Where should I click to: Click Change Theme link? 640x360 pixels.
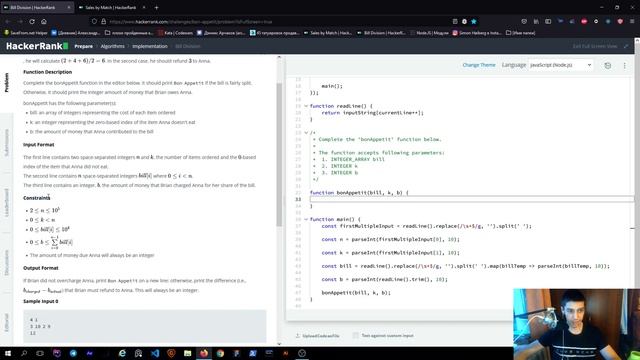479,65
